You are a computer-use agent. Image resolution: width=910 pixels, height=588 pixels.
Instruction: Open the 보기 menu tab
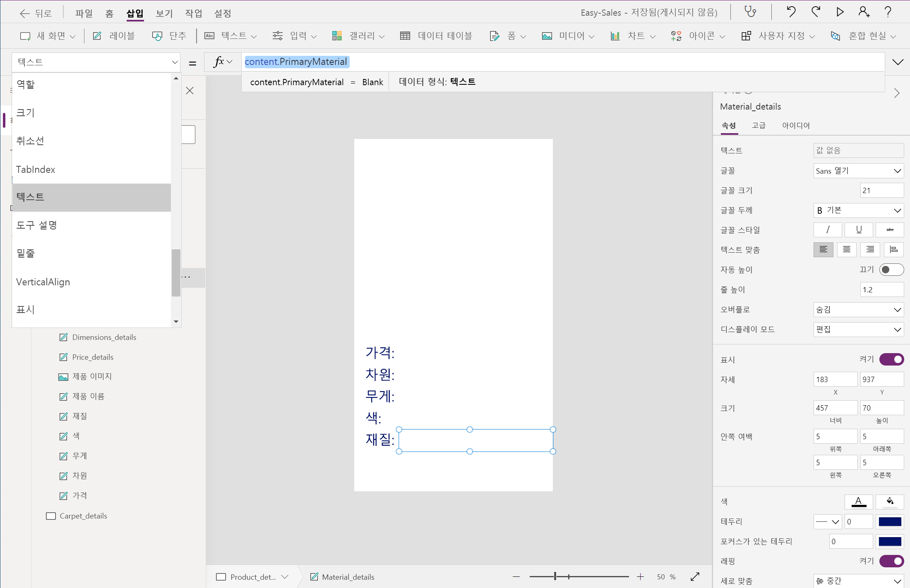click(x=164, y=13)
